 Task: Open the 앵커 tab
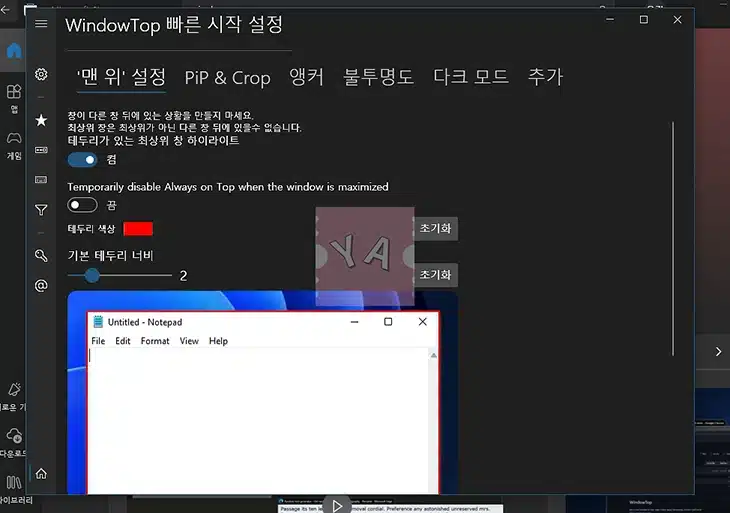(x=306, y=77)
